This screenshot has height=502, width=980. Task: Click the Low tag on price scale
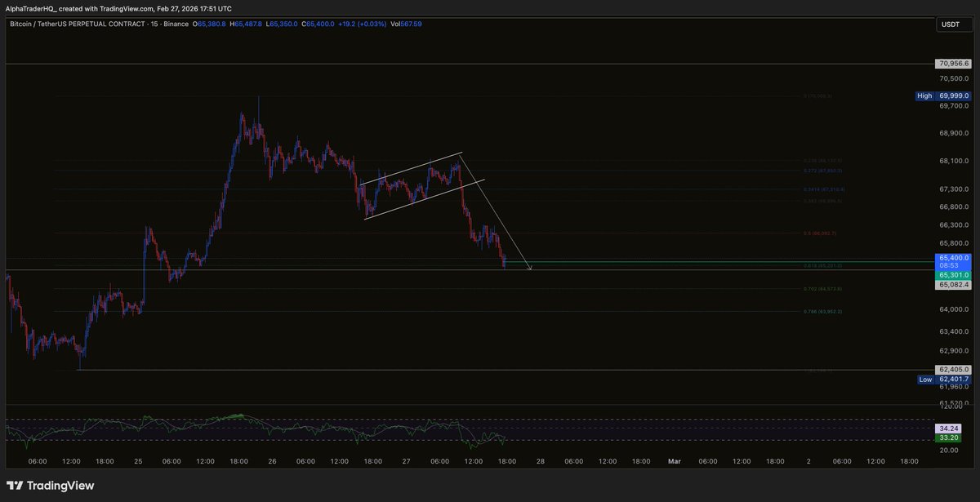click(x=924, y=379)
